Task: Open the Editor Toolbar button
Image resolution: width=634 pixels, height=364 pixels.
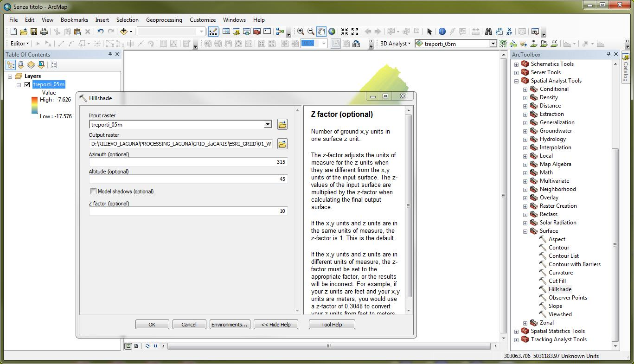Action: pos(213,32)
